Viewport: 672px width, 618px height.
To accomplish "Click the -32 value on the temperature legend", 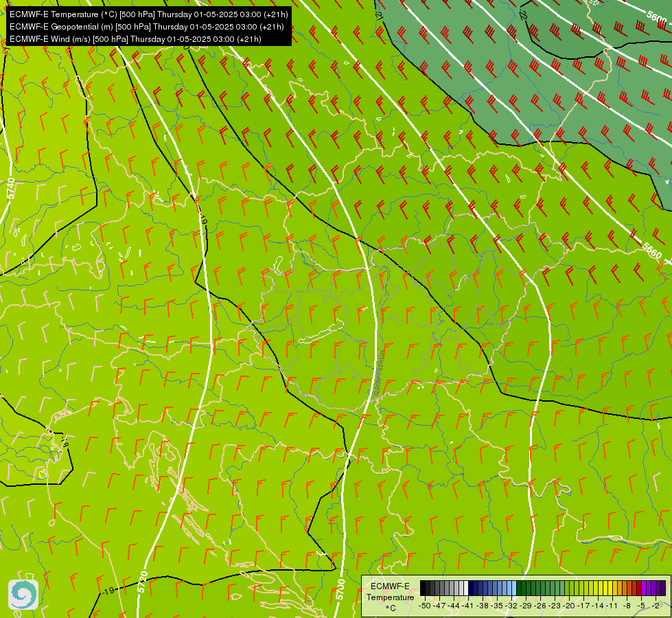I will pyautogui.click(x=511, y=606).
